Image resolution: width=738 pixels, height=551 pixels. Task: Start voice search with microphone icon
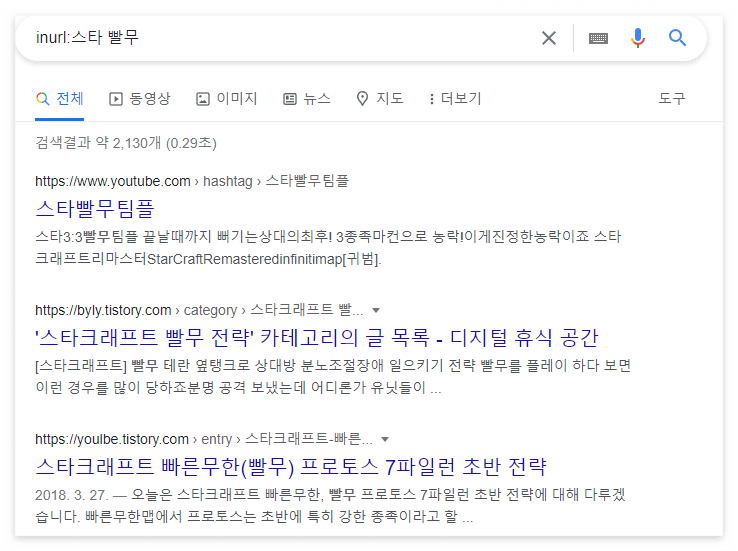[638, 38]
